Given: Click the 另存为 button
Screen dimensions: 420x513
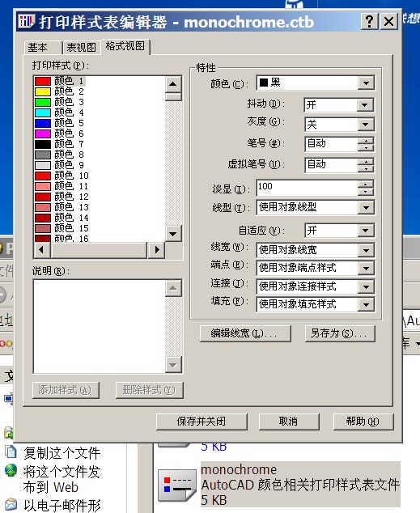Looking at the screenshot, I should [340, 333].
